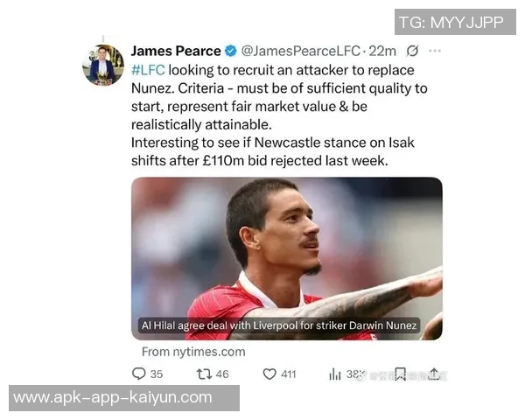Click the repost count 46
This screenshot has width=525, height=420.
tap(222, 374)
